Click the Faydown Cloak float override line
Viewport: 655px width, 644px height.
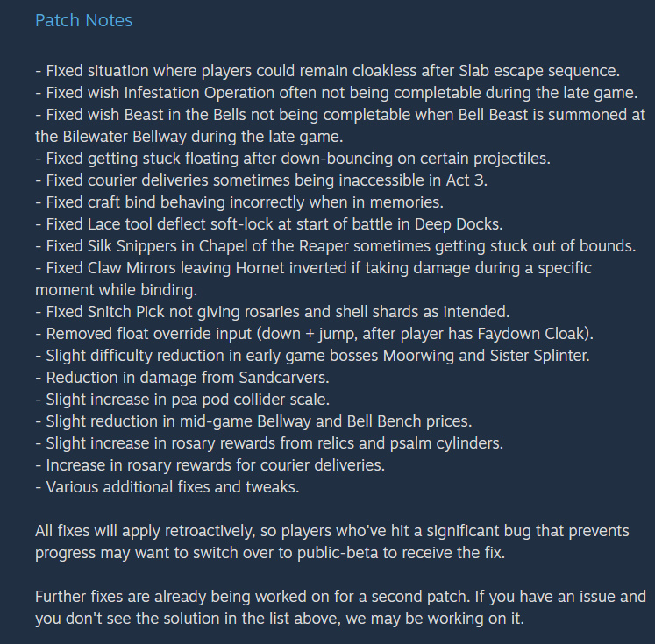pyautogui.click(x=314, y=334)
